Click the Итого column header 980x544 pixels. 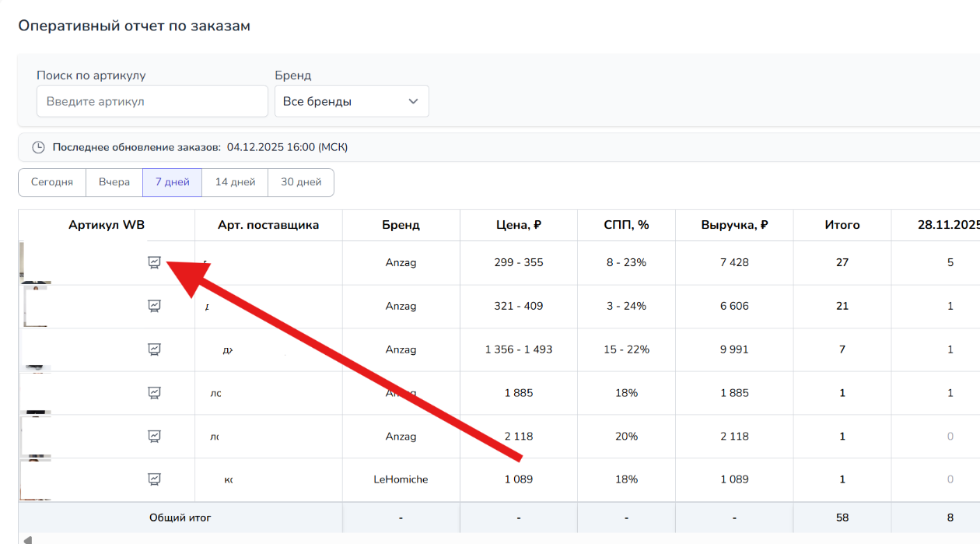842,225
